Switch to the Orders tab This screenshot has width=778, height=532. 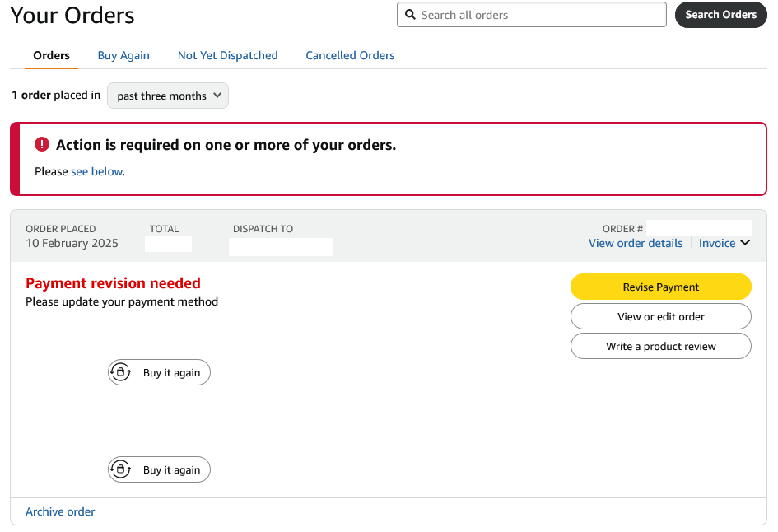tap(51, 55)
